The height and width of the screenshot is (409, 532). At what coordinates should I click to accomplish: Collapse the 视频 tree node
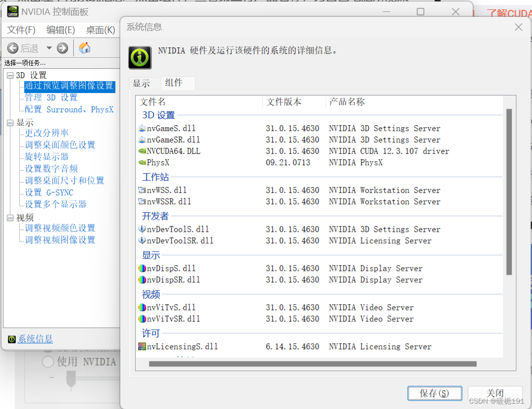click(10, 218)
